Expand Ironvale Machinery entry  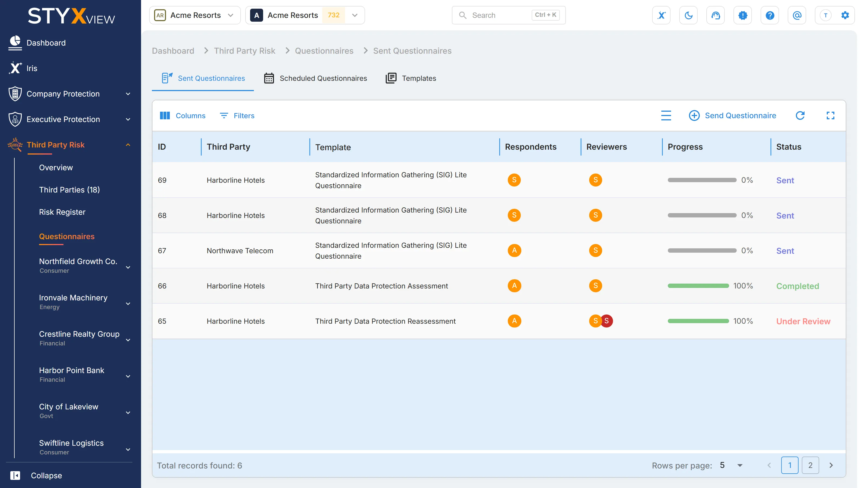[128, 304]
